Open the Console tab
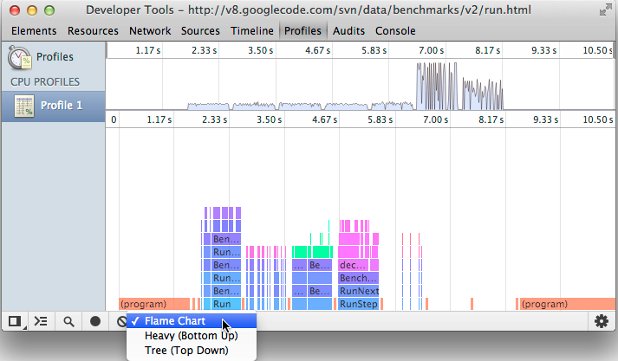This screenshot has width=618, height=361. pos(395,31)
